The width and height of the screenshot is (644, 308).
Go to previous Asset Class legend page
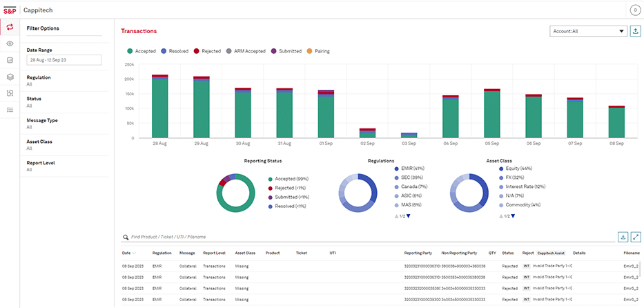coord(501,216)
